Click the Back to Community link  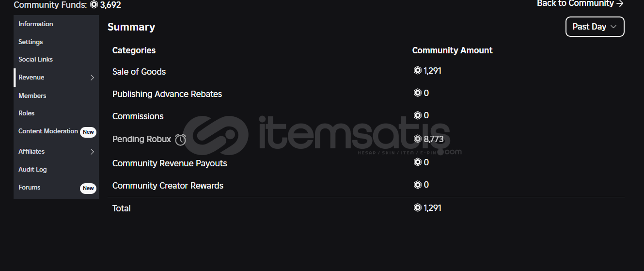pyautogui.click(x=580, y=4)
